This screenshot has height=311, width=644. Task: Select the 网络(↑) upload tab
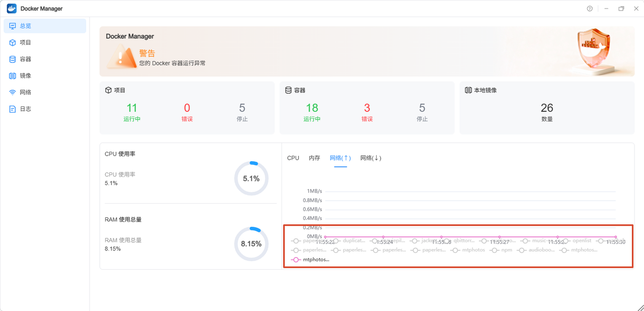340,158
